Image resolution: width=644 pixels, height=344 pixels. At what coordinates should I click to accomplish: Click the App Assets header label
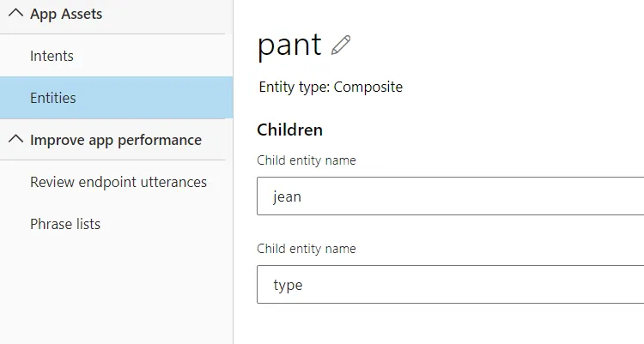point(66,14)
